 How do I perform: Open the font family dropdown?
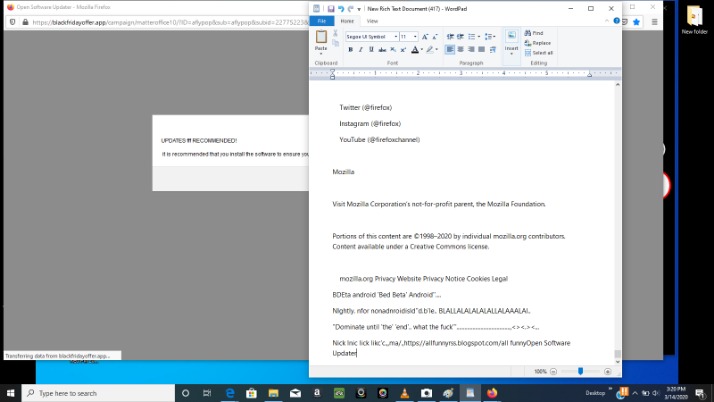point(396,36)
